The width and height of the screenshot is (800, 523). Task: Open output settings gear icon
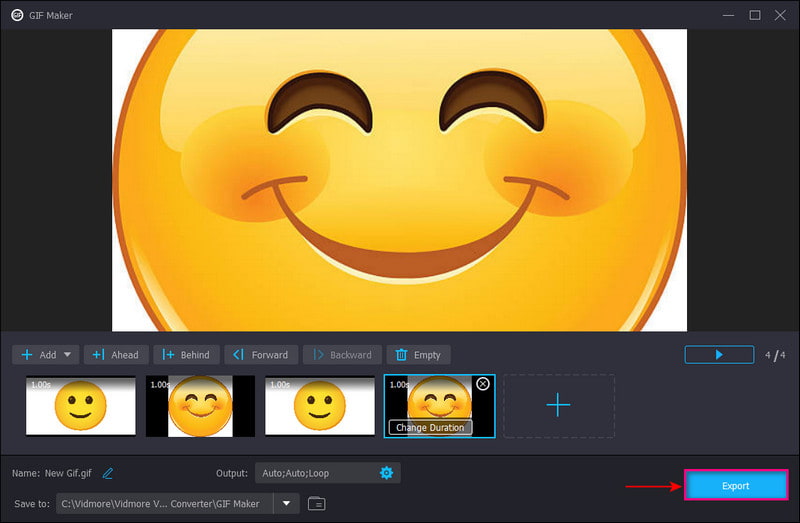coord(386,473)
